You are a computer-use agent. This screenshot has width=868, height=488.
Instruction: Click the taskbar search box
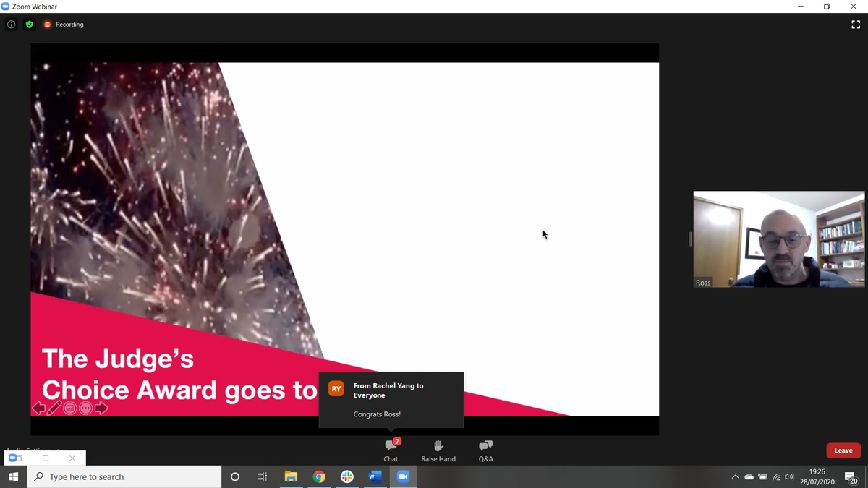pyautogui.click(x=124, y=477)
